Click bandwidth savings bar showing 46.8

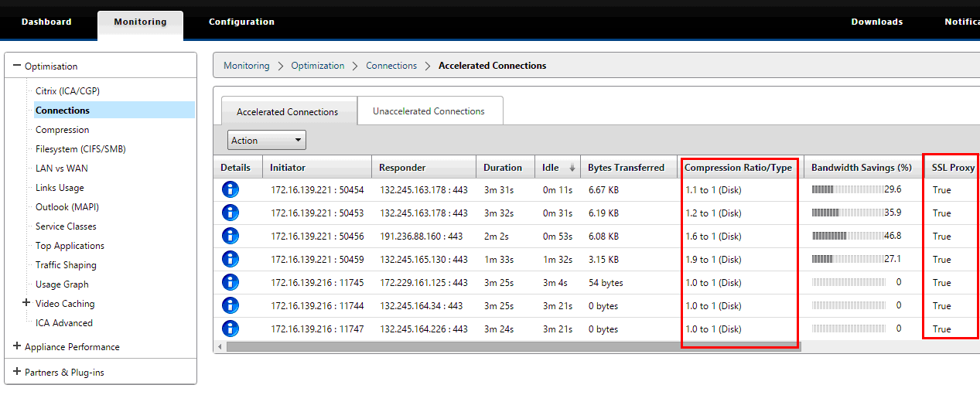[848, 236]
